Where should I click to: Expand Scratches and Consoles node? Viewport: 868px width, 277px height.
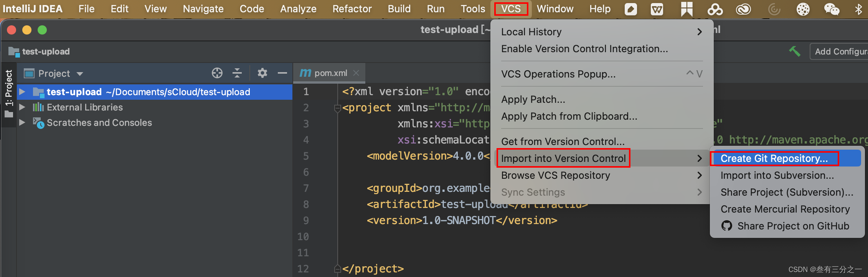tap(22, 123)
